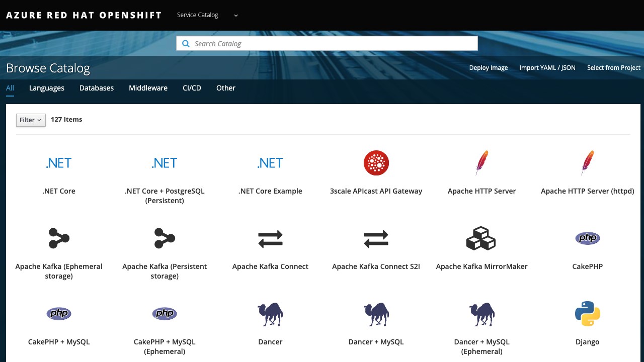Click the Django label text

click(x=588, y=342)
